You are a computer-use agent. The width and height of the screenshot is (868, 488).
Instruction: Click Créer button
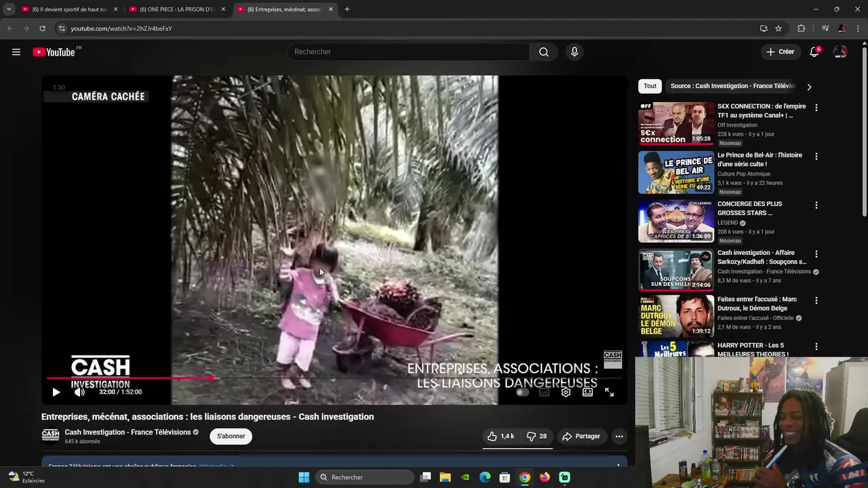(x=780, y=52)
